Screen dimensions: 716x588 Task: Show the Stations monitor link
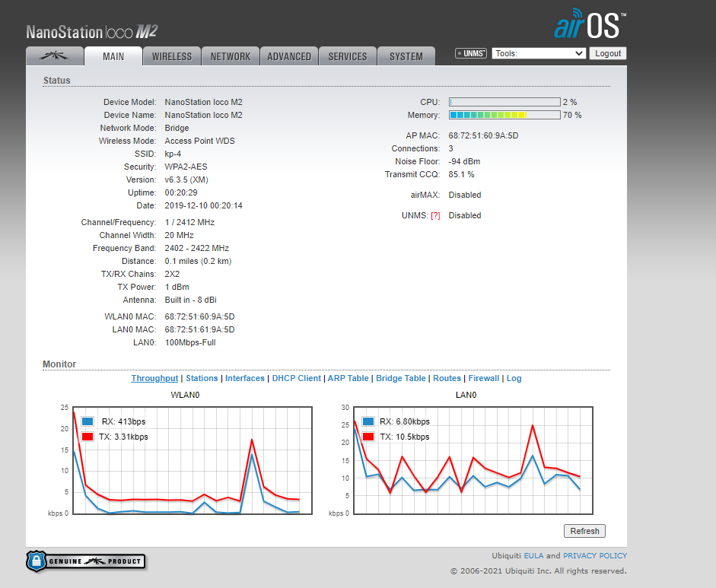[x=202, y=378]
